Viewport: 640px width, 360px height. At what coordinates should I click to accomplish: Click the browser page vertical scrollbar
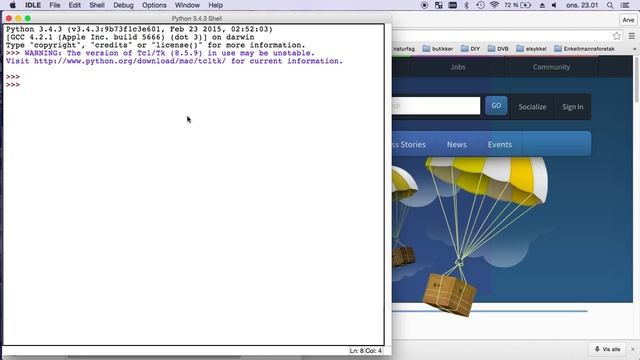coord(636,80)
